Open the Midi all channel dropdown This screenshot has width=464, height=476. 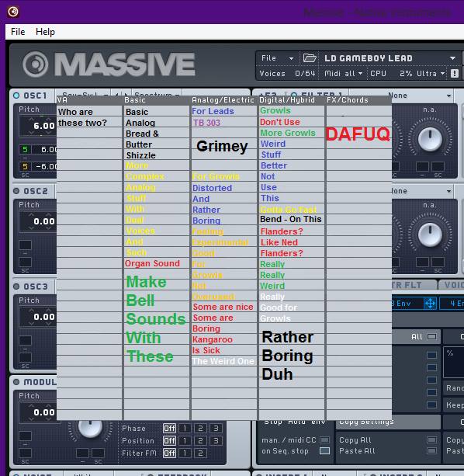click(343, 74)
